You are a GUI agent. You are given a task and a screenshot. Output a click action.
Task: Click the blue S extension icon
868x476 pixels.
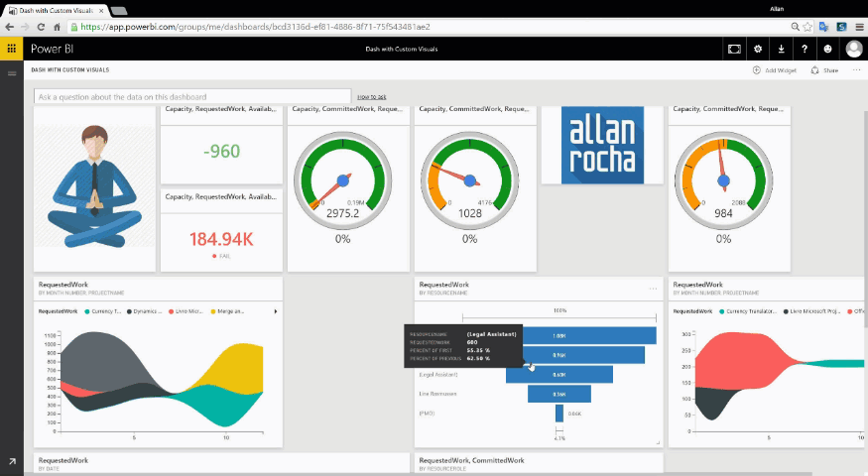[x=841, y=27]
